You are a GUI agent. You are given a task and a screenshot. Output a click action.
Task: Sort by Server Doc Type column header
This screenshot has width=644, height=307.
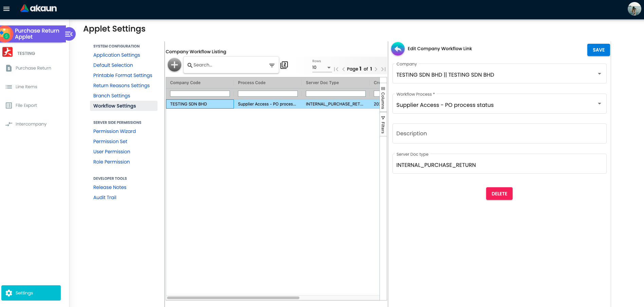(323, 83)
